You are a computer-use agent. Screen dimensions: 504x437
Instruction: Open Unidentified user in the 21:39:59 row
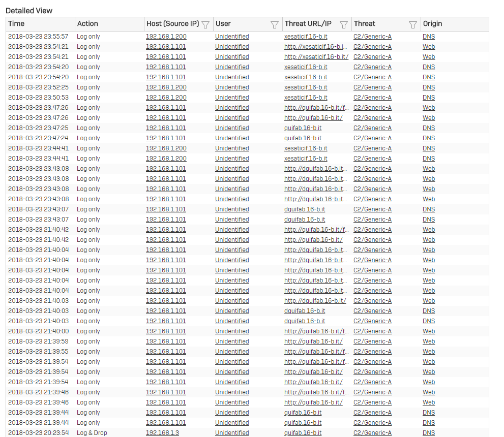pyautogui.click(x=232, y=341)
